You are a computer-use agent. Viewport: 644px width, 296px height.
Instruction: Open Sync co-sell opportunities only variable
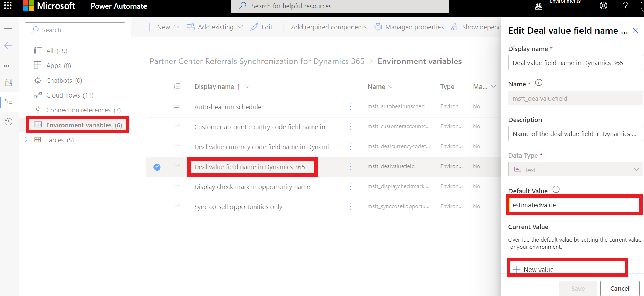click(238, 207)
